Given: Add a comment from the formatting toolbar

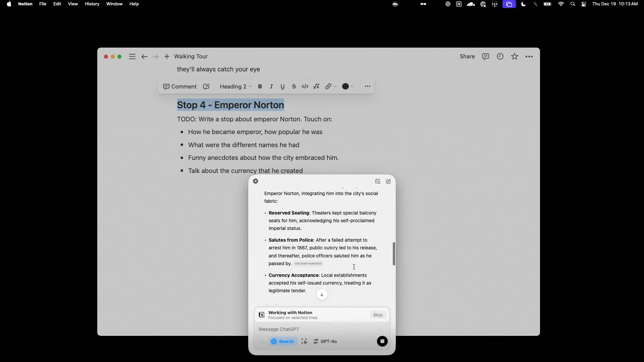Looking at the screenshot, I should [180, 86].
